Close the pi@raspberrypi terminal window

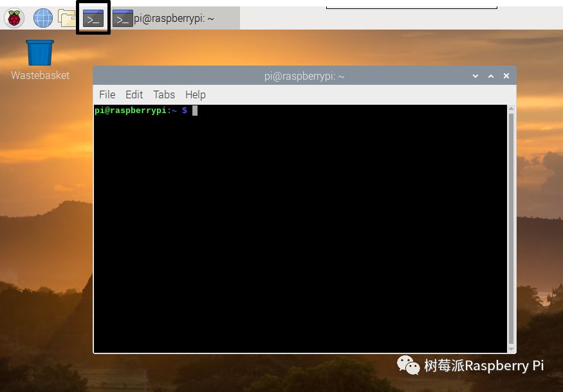coord(506,76)
